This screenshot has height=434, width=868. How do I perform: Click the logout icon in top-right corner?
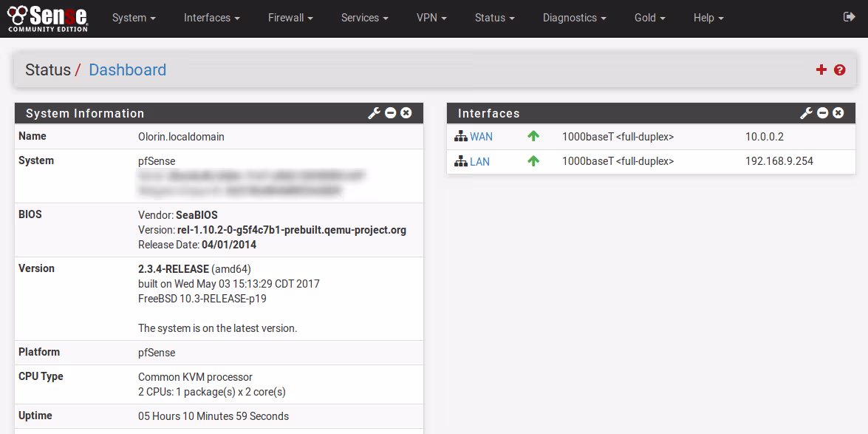click(849, 17)
